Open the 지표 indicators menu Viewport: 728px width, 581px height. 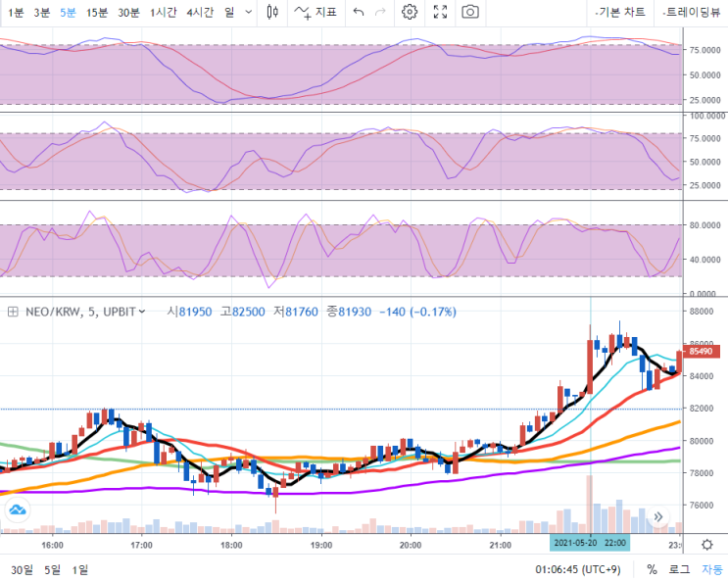coord(315,12)
